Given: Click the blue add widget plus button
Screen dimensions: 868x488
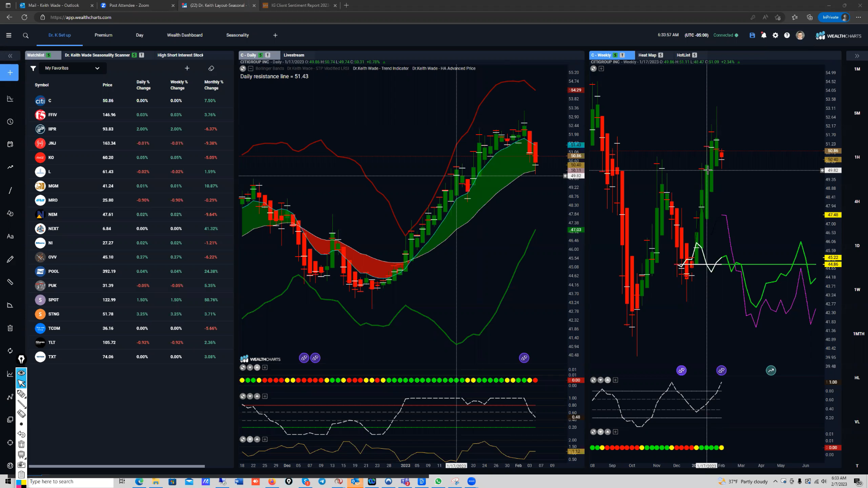Looking at the screenshot, I should 10,72.
